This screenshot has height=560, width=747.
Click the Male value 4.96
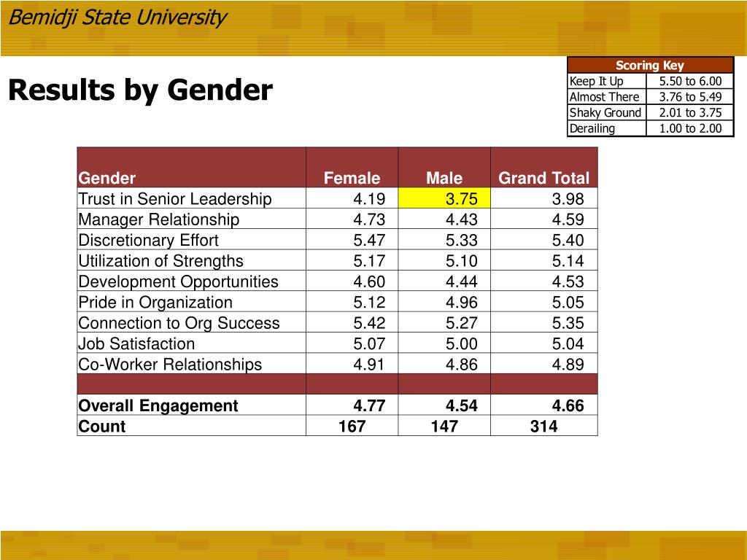coord(461,303)
